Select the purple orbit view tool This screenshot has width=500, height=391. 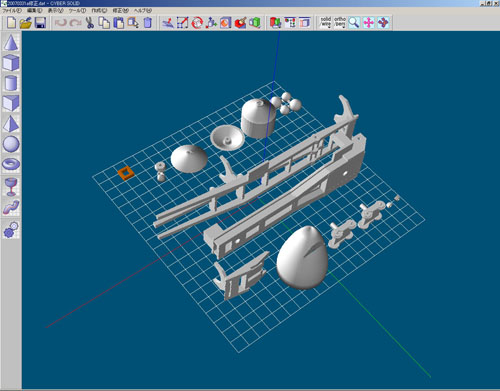(x=383, y=23)
